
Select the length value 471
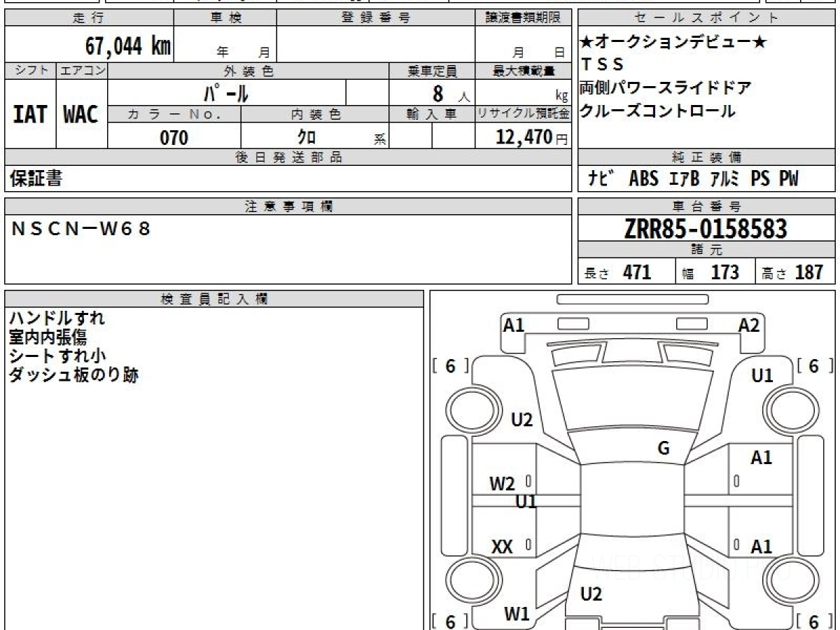637,272
